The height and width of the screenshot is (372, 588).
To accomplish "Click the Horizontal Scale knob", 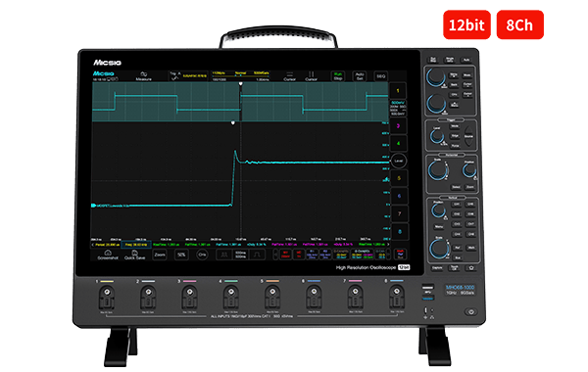I will pyautogui.click(x=438, y=171).
